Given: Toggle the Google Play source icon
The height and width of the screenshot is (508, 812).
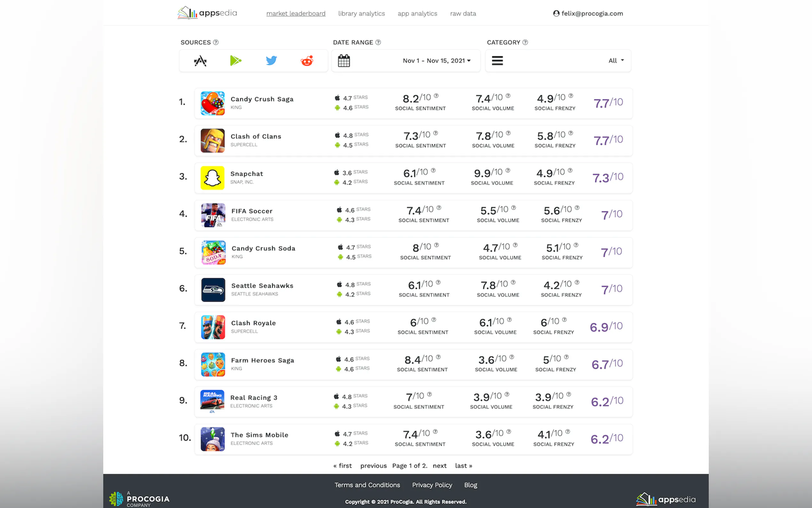Looking at the screenshot, I should coord(236,61).
